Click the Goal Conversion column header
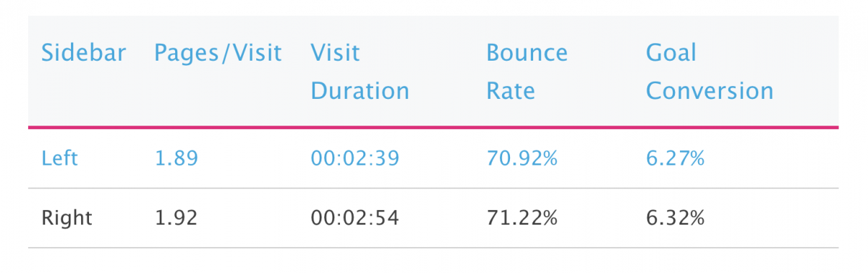Viewport: 868px width, 273px height. tap(710, 71)
